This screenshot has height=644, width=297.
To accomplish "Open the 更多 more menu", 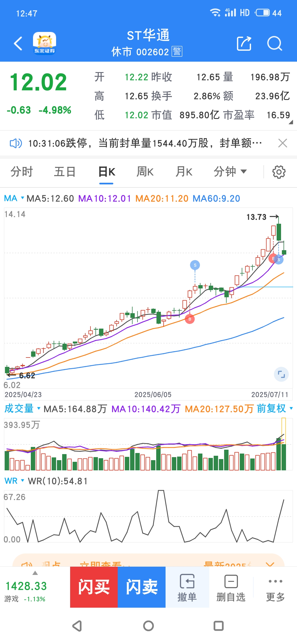I will [275, 587].
